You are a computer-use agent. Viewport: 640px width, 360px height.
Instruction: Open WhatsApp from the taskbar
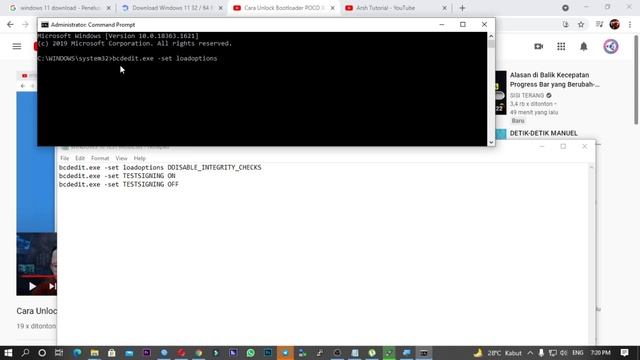tap(250, 353)
